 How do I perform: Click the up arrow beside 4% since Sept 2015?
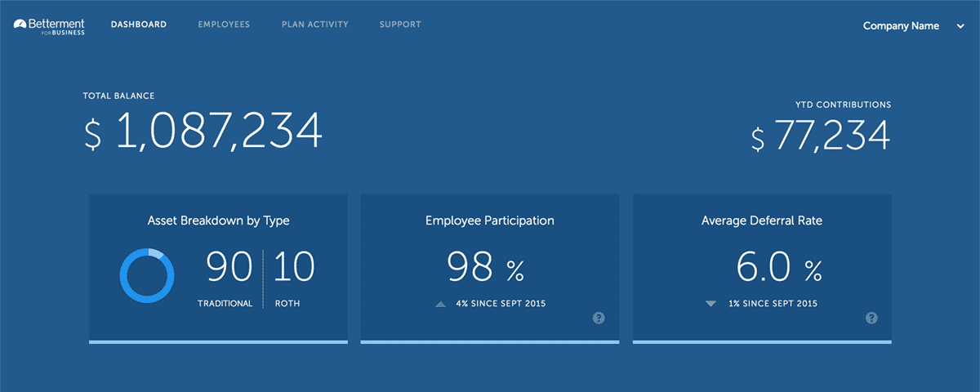pos(441,304)
